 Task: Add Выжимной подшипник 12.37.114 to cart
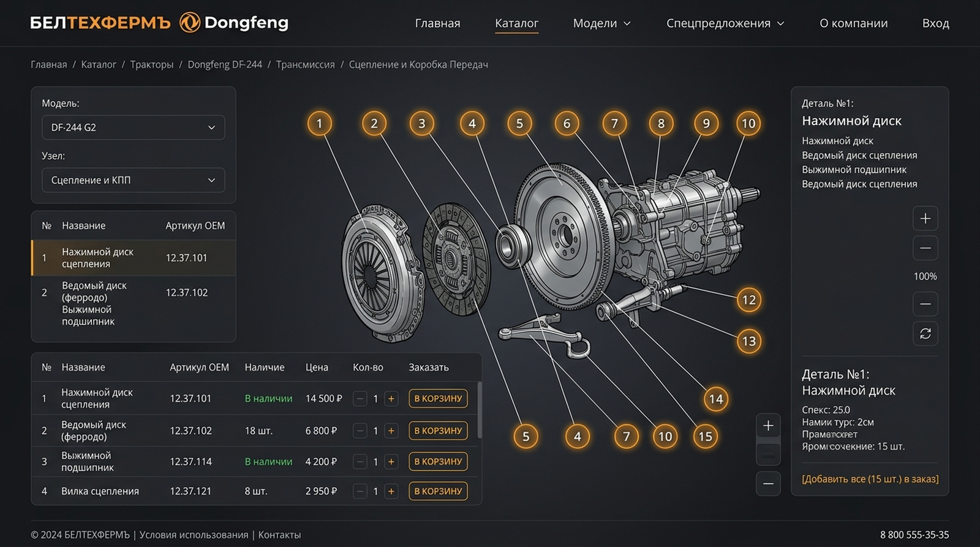pyautogui.click(x=438, y=461)
